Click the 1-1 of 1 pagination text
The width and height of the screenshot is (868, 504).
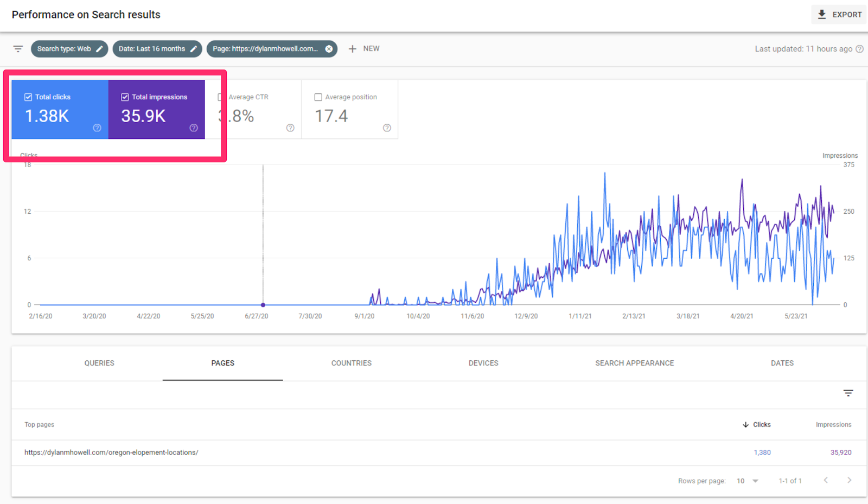[790, 481]
